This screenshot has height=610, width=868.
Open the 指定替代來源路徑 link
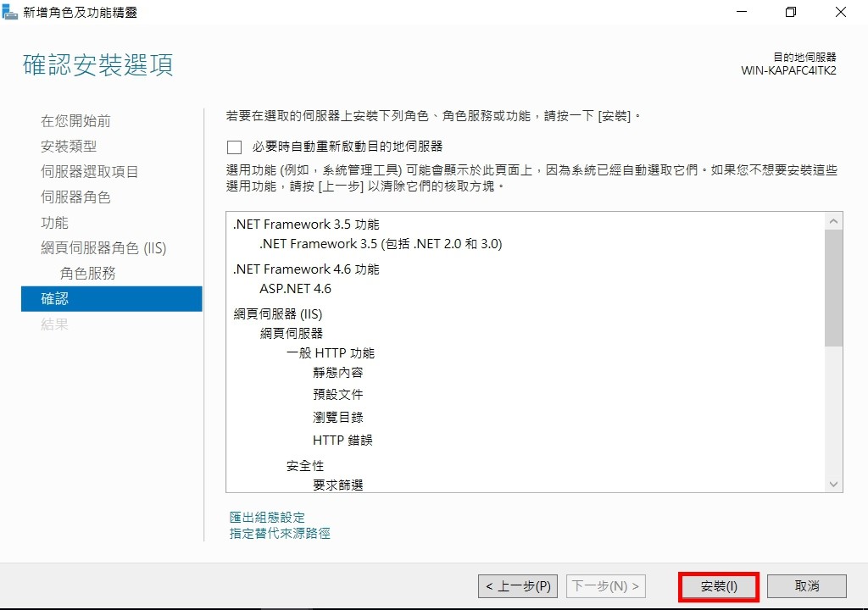280,533
